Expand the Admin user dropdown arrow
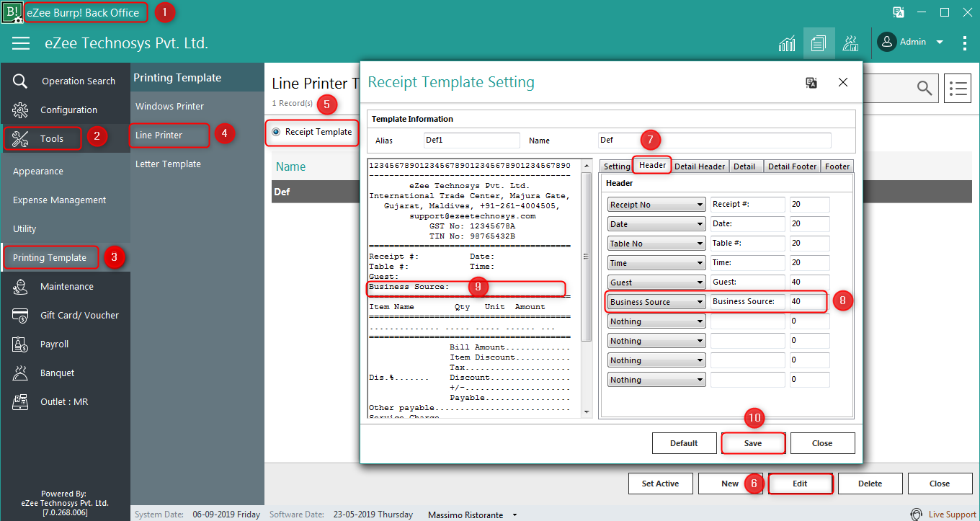Screen dimensions: 980x521 pos(940,43)
